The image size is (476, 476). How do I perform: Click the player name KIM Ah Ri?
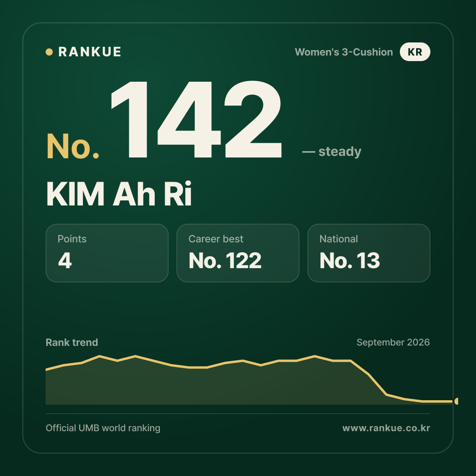pyautogui.click(x=119, y=194)
